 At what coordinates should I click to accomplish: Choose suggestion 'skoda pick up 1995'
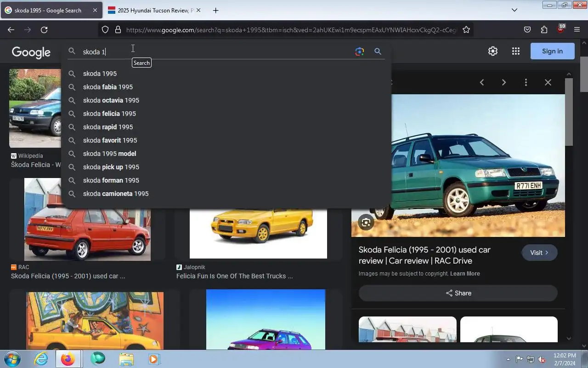pyautogui.click(x=226, y=167)
